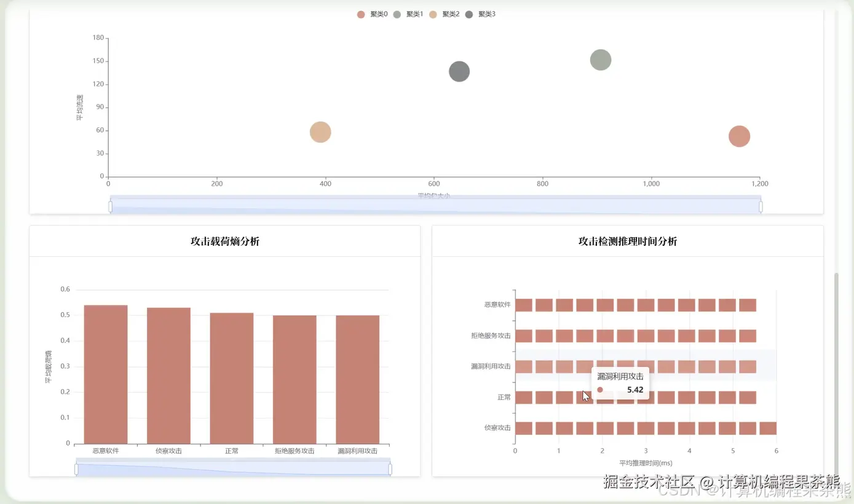Click the 攻击检测推理时间分析 panel title
The image size is (854, 504).
(628, 242)
